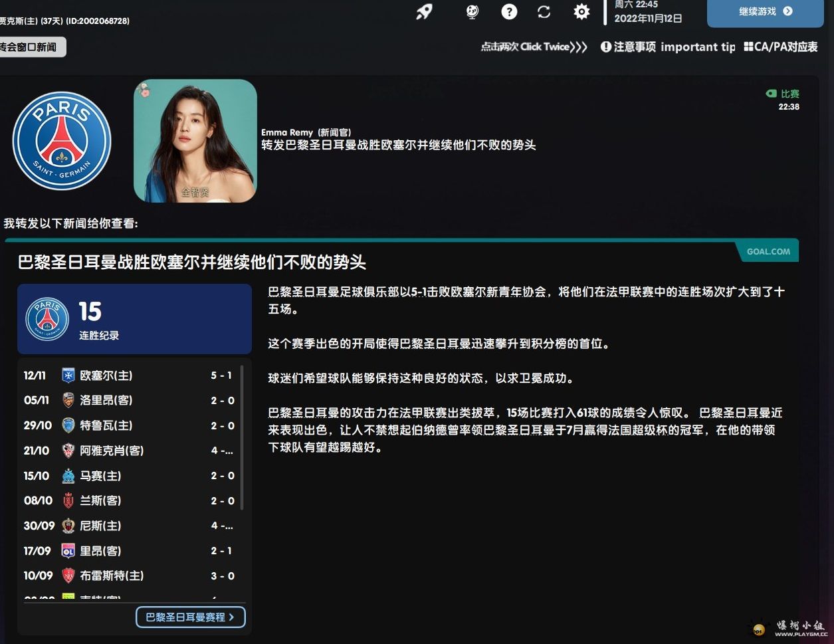Click the 点击两次 Click Twice arrows
The height and width of the screenshot is (644, 834).
click(534, 47)
